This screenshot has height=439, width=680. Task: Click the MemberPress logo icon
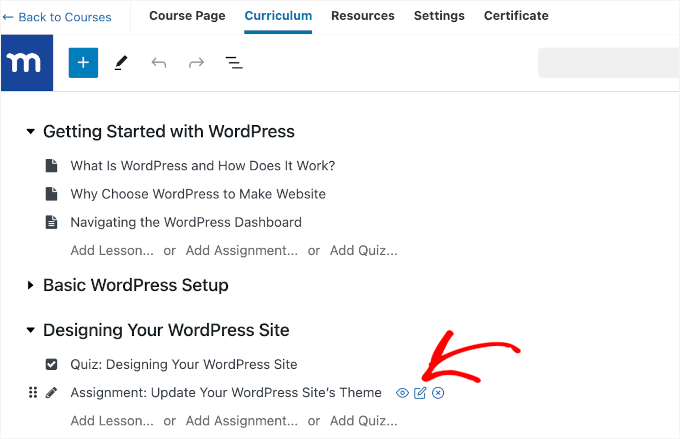(x=27, y=63)
